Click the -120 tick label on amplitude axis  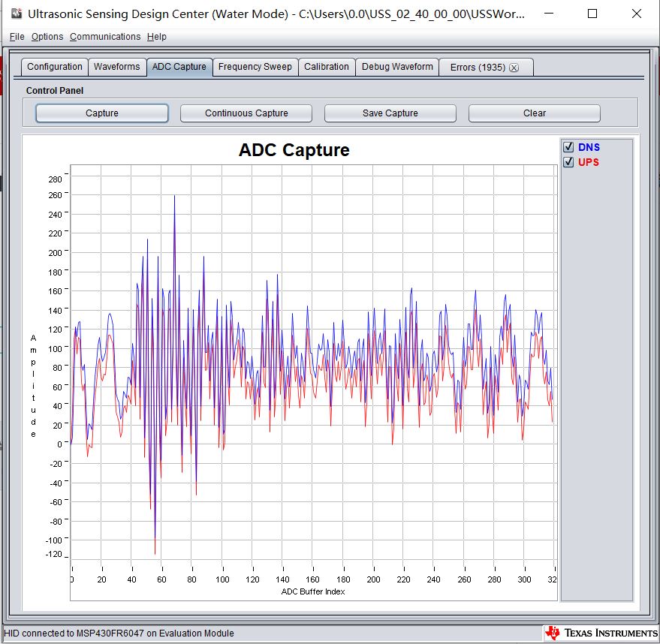coord(53,554)
